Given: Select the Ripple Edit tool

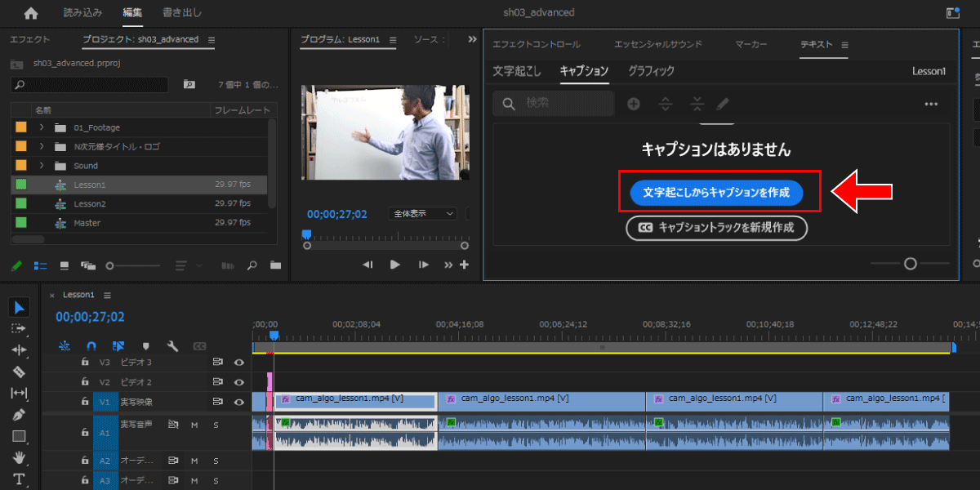Looking at the screenshot, I should 20,350.
